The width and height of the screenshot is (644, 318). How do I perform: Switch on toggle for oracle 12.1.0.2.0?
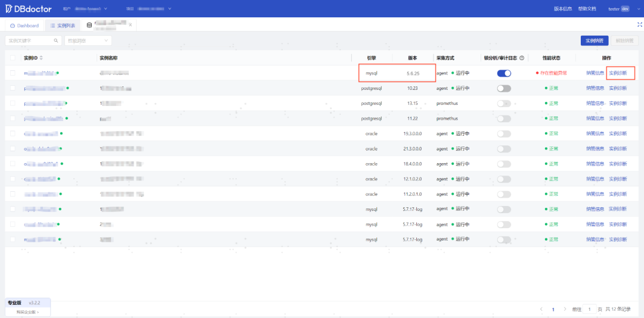(x=504, y=179)
